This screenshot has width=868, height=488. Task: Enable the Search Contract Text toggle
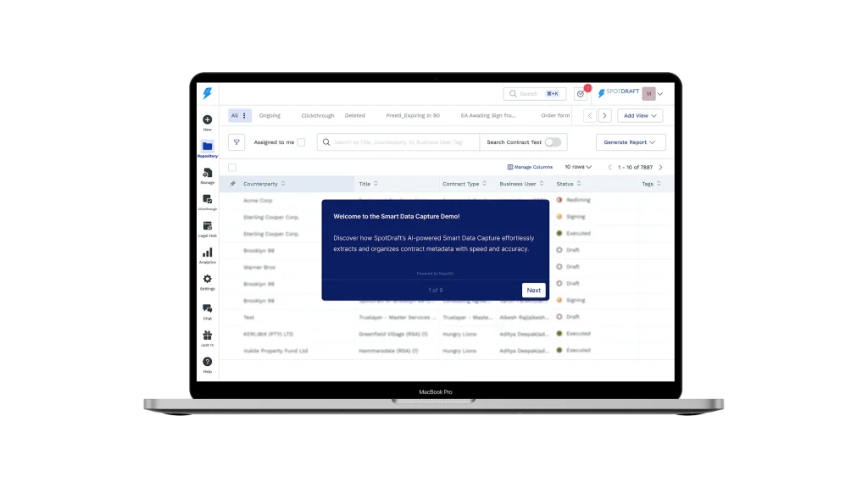[x=553, y=142]
